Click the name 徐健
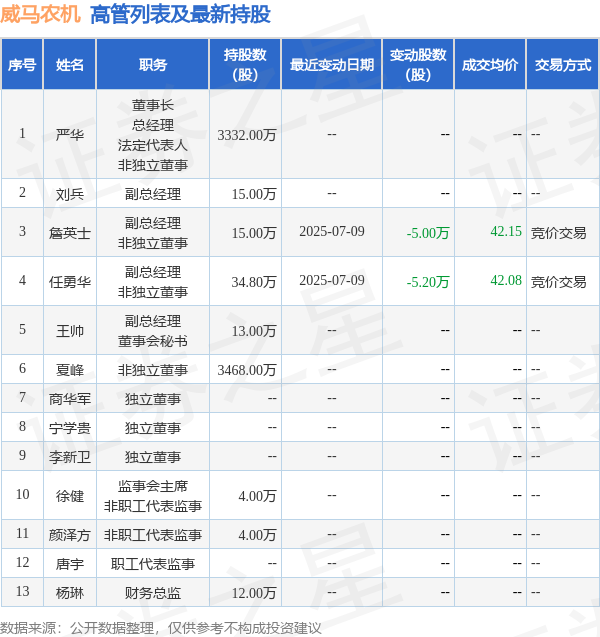Image resolution: width=600 pixels, height=637 pixels. 70,496
